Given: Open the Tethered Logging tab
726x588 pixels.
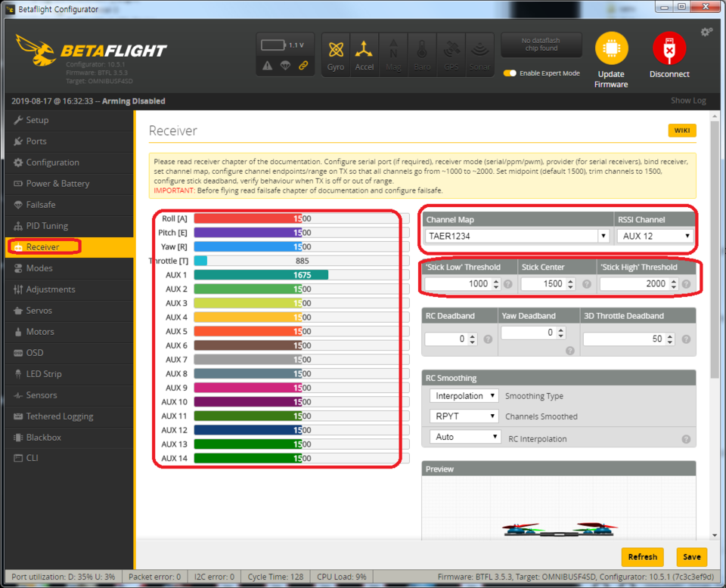Looking at the screenshot, I should click(70, 416).
